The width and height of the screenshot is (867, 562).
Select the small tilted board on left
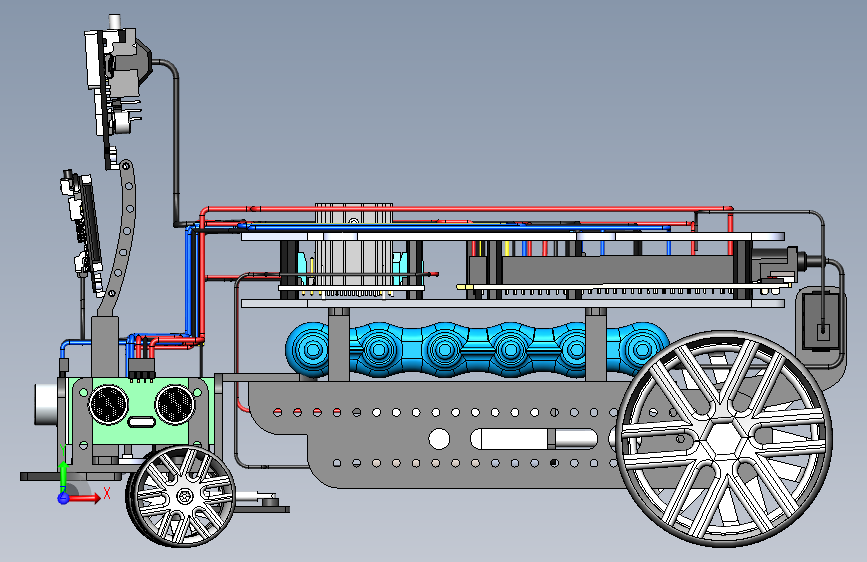click(x=82, y=232)
